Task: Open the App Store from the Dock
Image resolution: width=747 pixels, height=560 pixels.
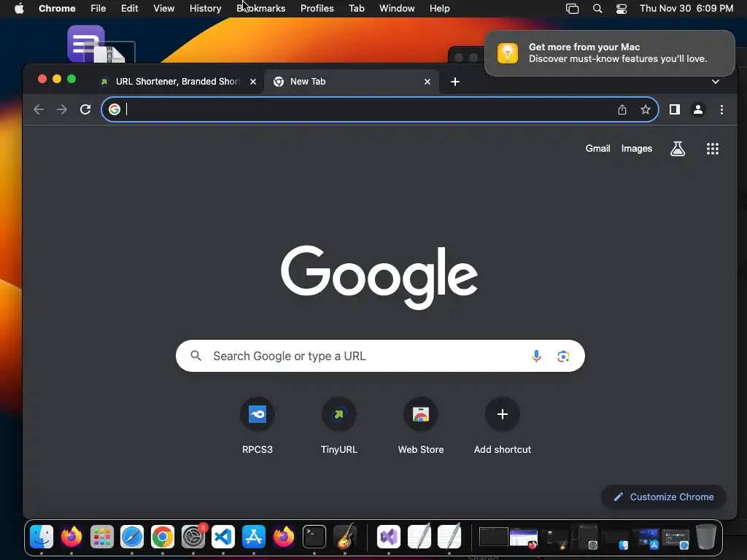Action: 253,537
